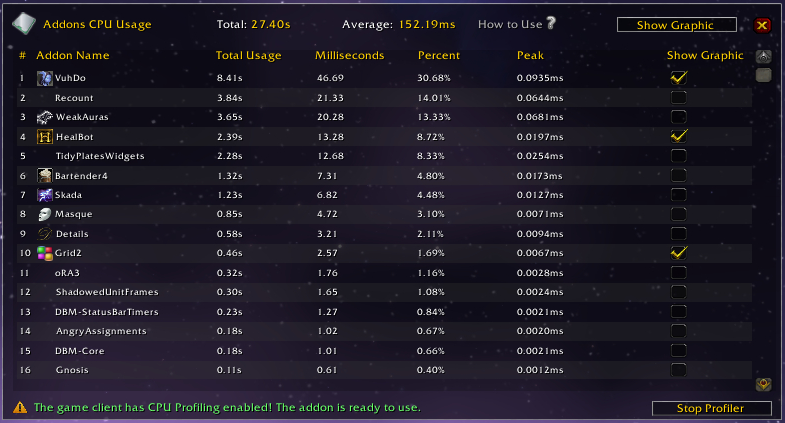Click the WeakAuras addon icon
Viewport: 785px width, 423px height.
(x=44, y=117)
